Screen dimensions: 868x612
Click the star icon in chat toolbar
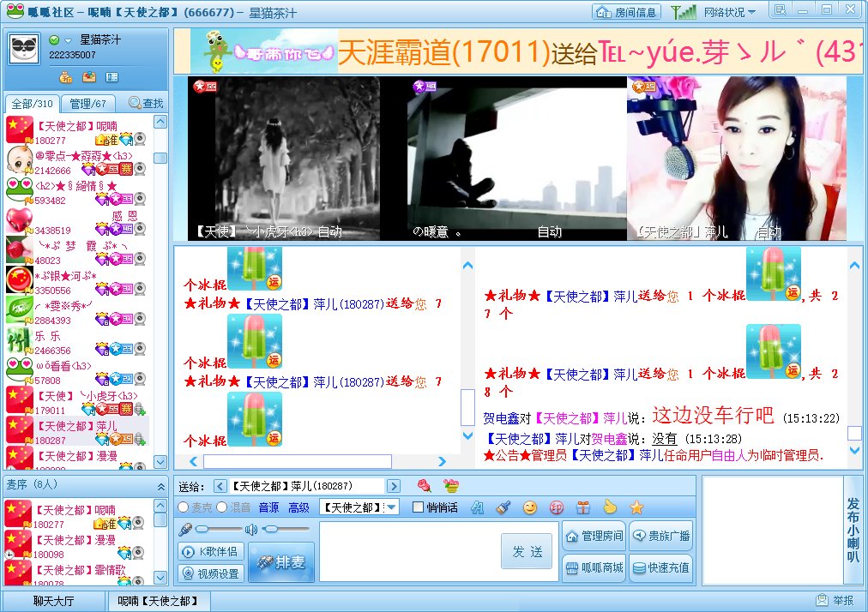coord(636,507)
